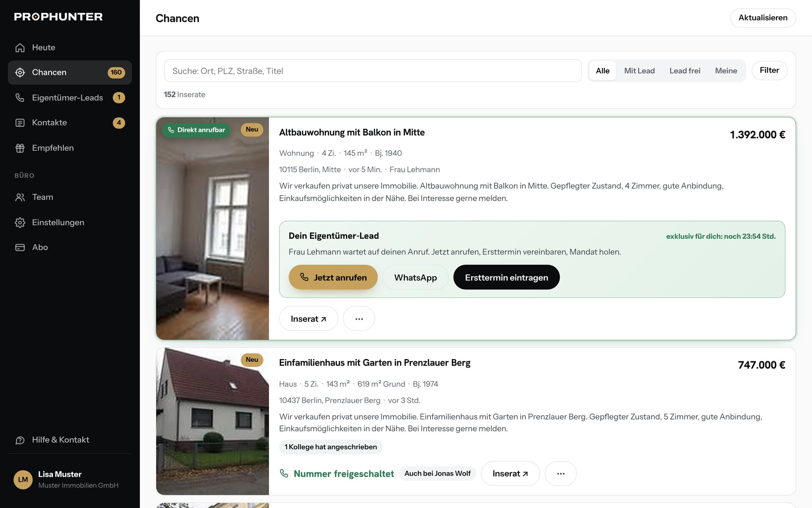Image resolution: width=812 pixels, height=508 pixels.
Task: Click the Chancen target icon
Action: 20,72
